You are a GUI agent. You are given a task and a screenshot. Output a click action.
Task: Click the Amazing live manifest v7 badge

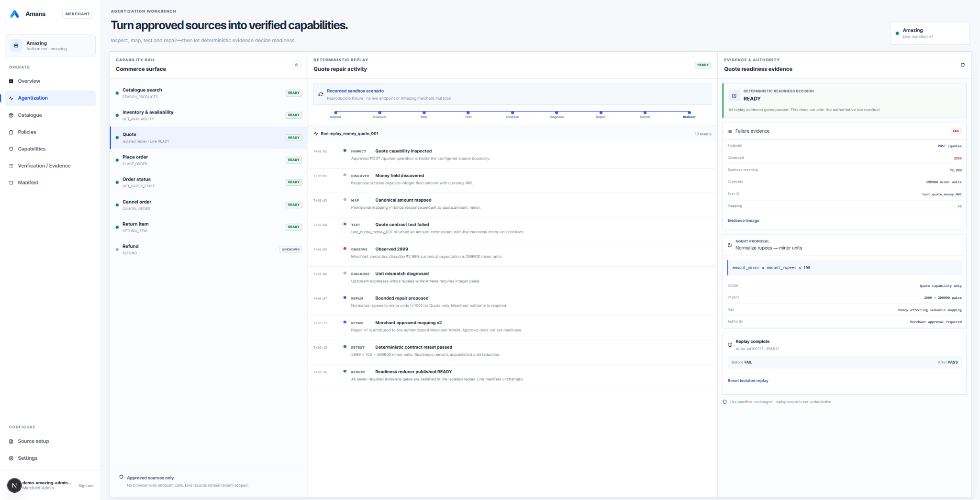coord(930,33)
